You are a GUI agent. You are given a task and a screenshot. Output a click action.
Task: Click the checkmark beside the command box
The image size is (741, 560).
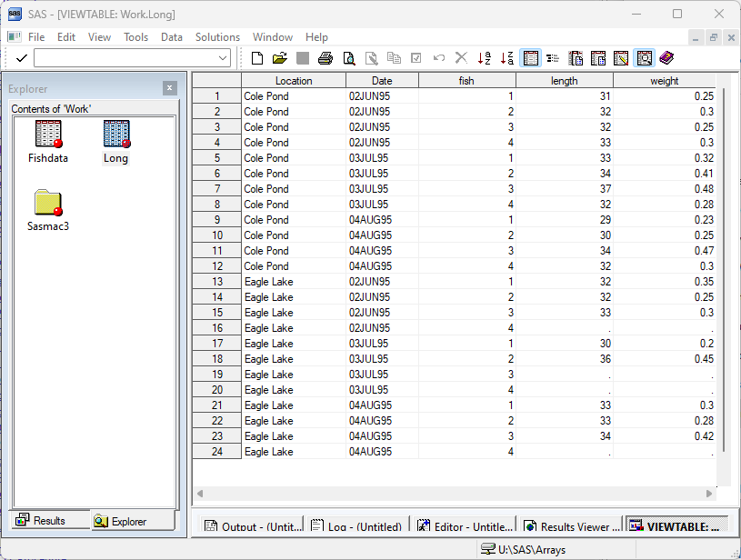point(21,58)
